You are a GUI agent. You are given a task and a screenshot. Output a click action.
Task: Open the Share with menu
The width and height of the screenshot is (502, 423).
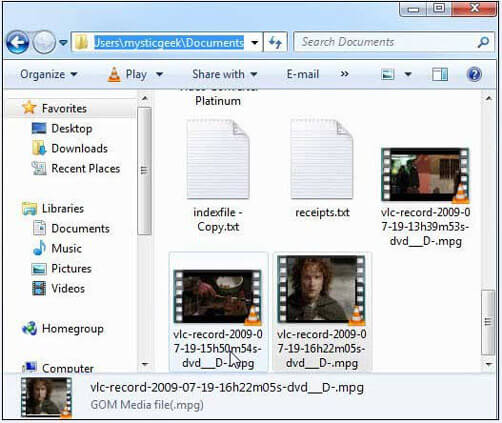(225, 74)
